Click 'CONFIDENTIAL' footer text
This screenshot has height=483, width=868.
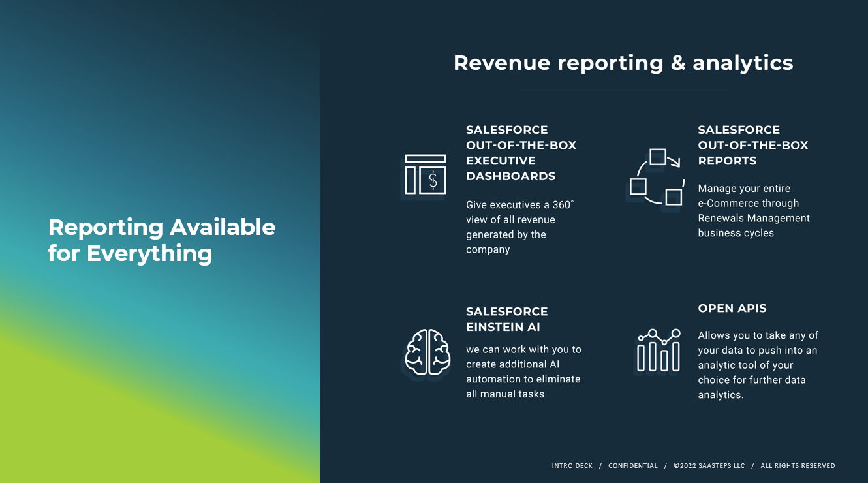pyautogui.click(x=633, y=466)
